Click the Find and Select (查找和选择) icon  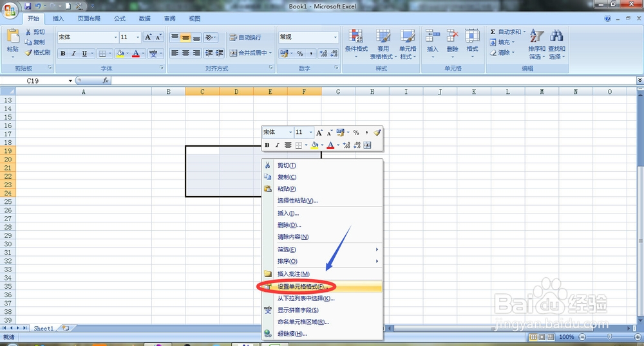pos(556,44)
